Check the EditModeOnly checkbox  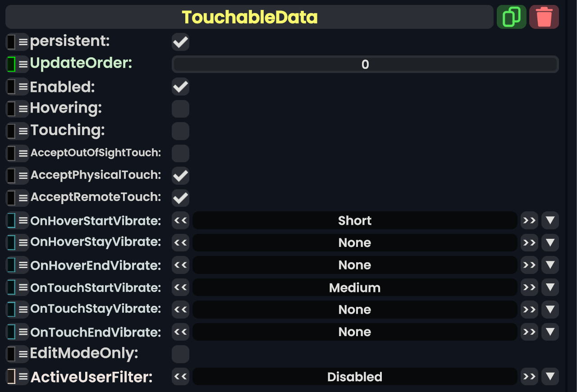(180, 354)
